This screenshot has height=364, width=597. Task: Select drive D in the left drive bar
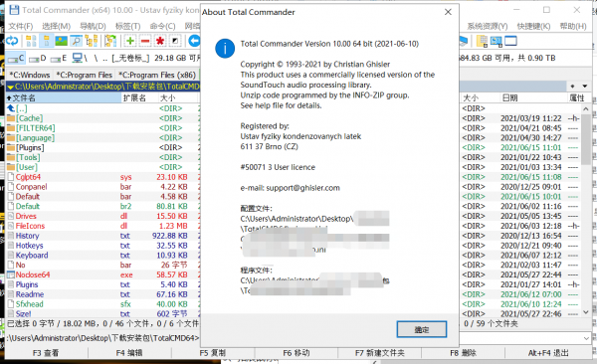pyautogui.click(x=38, y=59)
